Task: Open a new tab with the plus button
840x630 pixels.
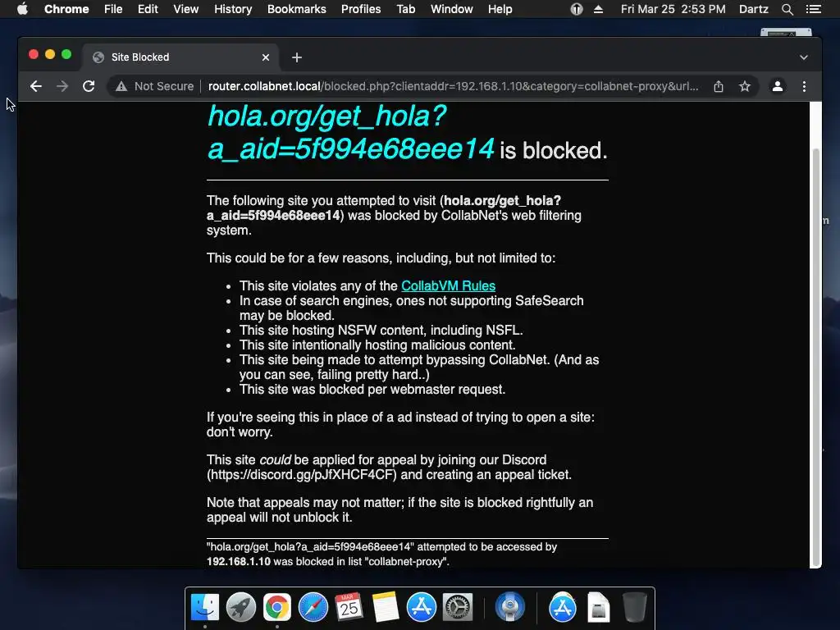Action: coord(297,57)
